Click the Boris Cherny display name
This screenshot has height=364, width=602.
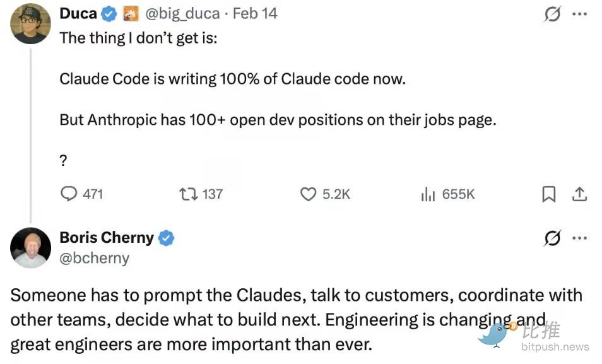click(106, 238)
